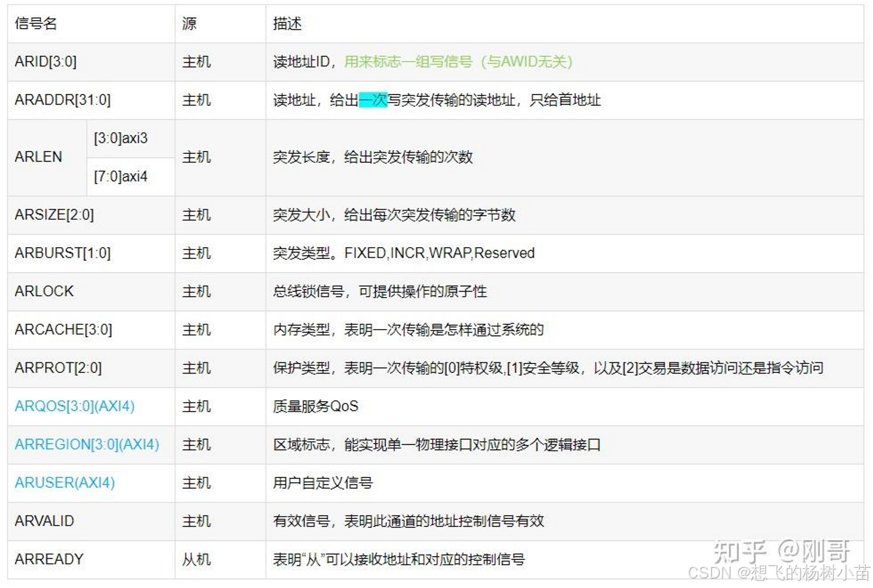Image resolution: width=873 pixels, height=588 pixels.
Task: Click the ARBURST[1:0] description text
Action: coord(403,253)
